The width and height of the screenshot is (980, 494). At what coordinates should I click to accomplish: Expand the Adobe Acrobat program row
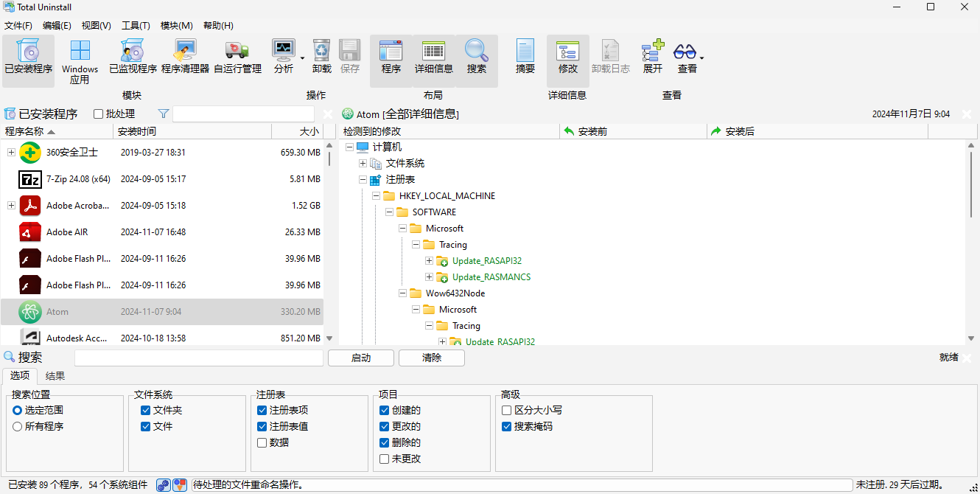click(x=11, y=206)
